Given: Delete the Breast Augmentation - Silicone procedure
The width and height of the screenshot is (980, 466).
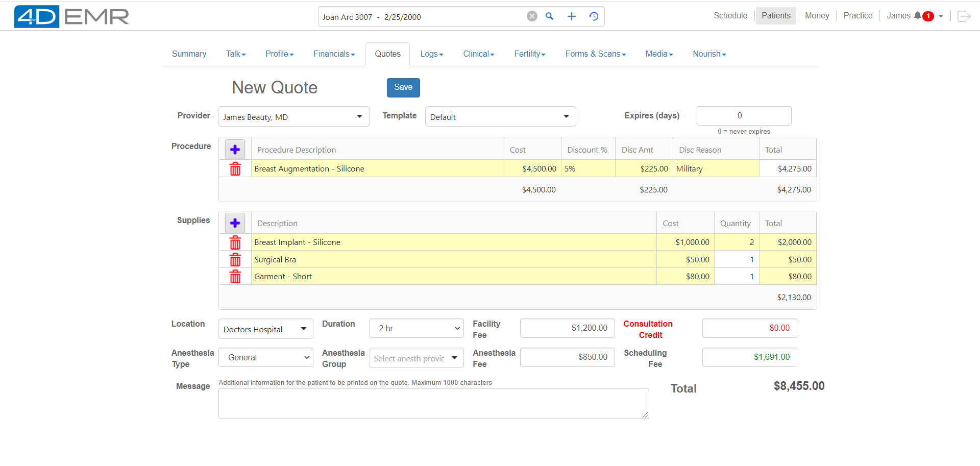Looking at the screenshot, I should coord(235,168).
